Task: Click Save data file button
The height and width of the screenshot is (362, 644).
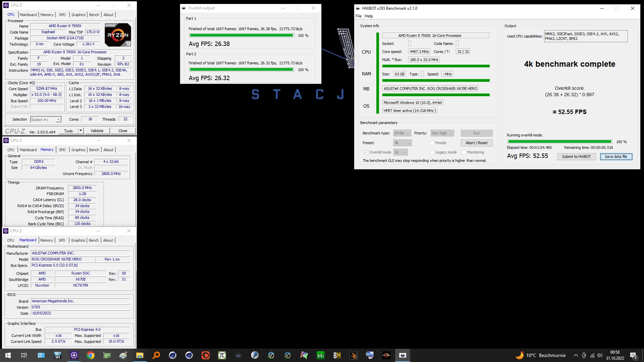Action: [x=616, y=157]
